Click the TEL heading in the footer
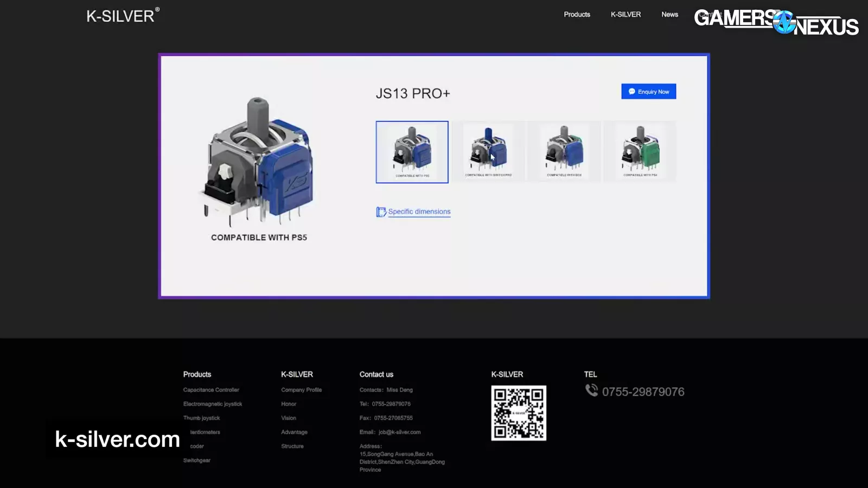Image resolution: width=868 pixels, height=488 pixels. pos(590,374)
